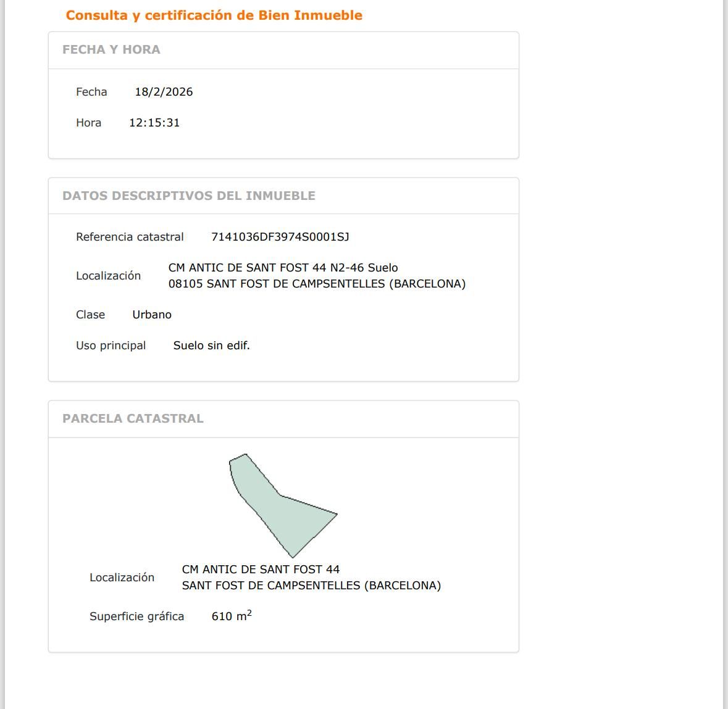
Task: Select the DATOS DESCRIPTIVOS DEL INMUEBLE header
Action: 188,196
